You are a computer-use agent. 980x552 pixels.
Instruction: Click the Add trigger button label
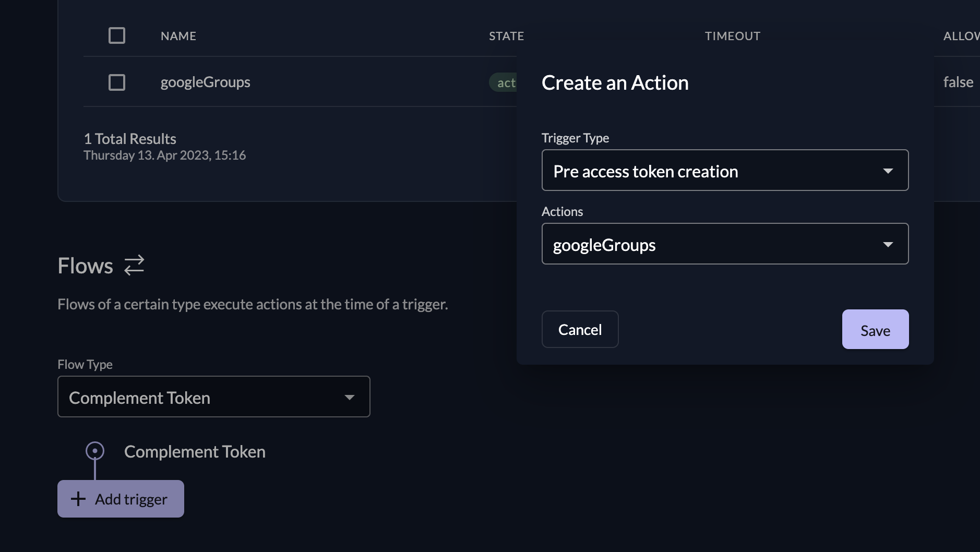click(131, 499)
